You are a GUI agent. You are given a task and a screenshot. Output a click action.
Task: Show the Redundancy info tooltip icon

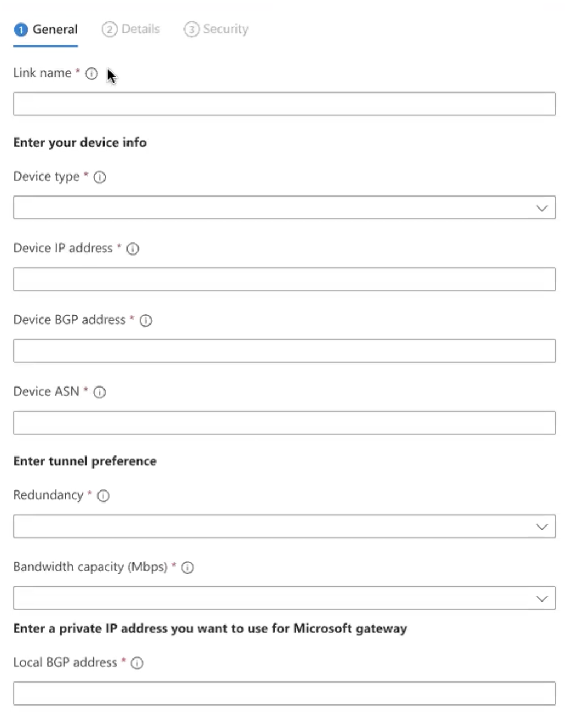point(103,496)
